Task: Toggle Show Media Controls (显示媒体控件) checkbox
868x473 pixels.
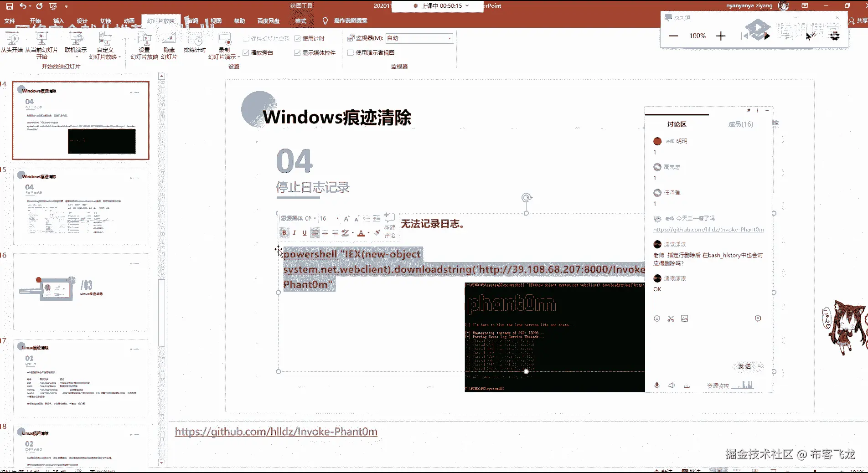Action: [x=297, y=53]
